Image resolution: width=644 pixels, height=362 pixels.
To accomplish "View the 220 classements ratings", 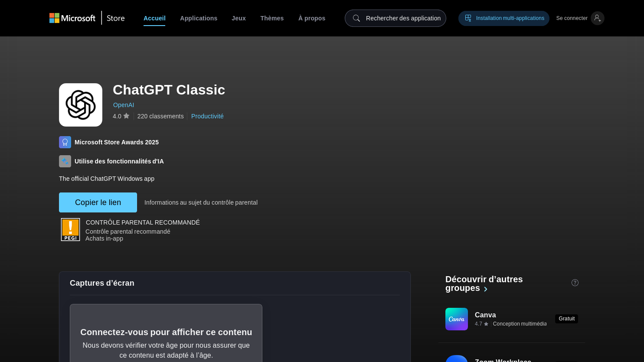I will (160, 116).
